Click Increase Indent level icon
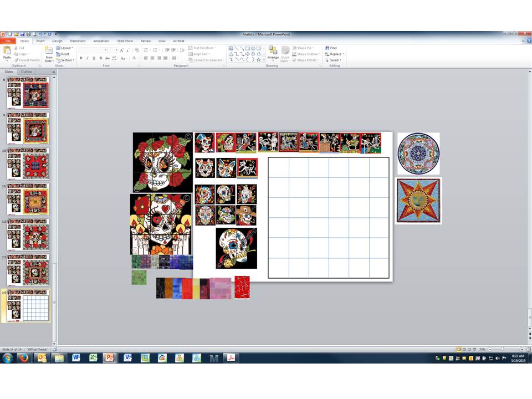Screen dimensions: 532x399 pyautogui.click(x=173, y=50)
